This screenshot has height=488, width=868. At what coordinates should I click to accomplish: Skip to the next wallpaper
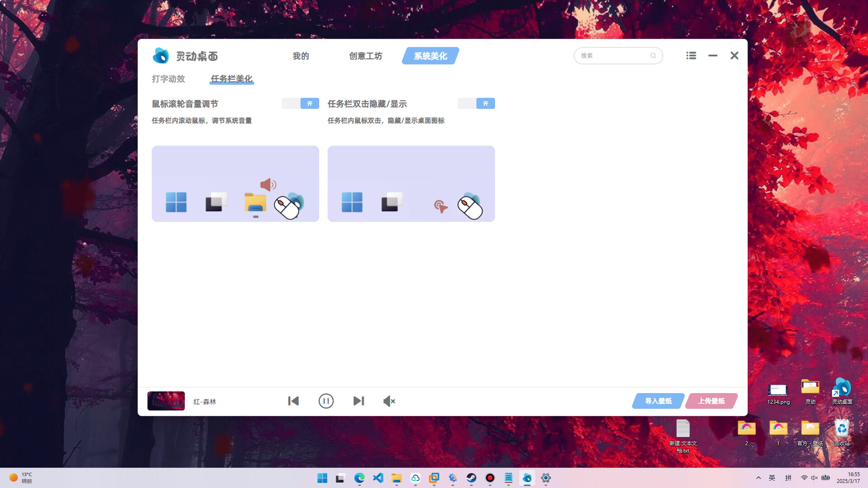click(359, 401)
